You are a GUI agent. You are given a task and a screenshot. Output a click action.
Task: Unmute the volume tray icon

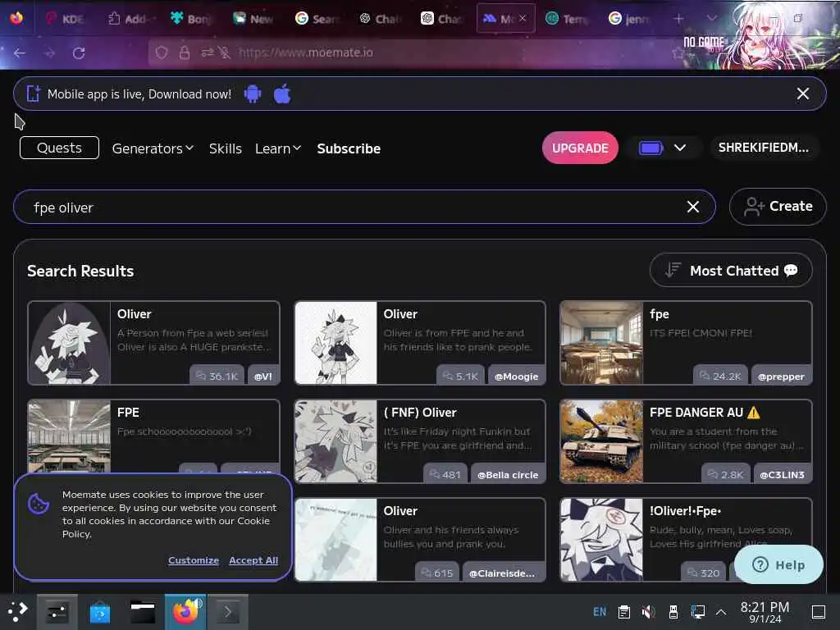pos(648,612)
